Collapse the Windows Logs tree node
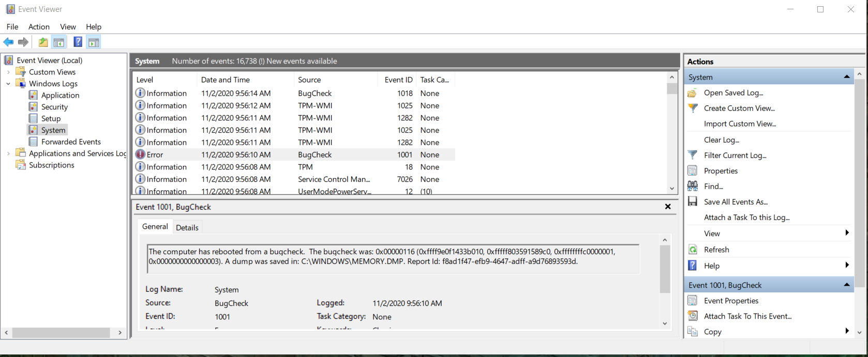Image resolution: width=868 pixels, height=357 pixels. coord(8,83)
